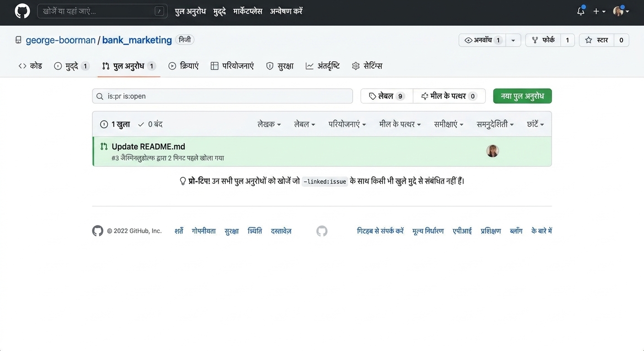Click the slash shortcut icon in the header search

coord(159,11)
